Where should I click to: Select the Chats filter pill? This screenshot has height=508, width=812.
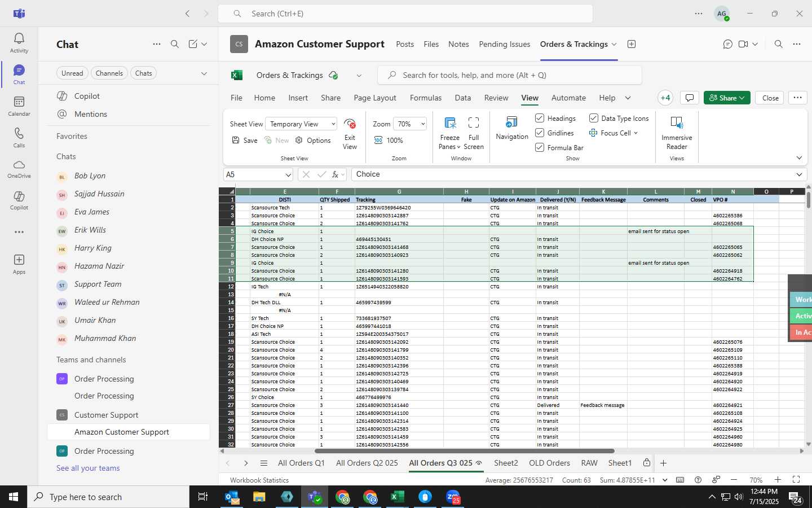tap(143, 73)
